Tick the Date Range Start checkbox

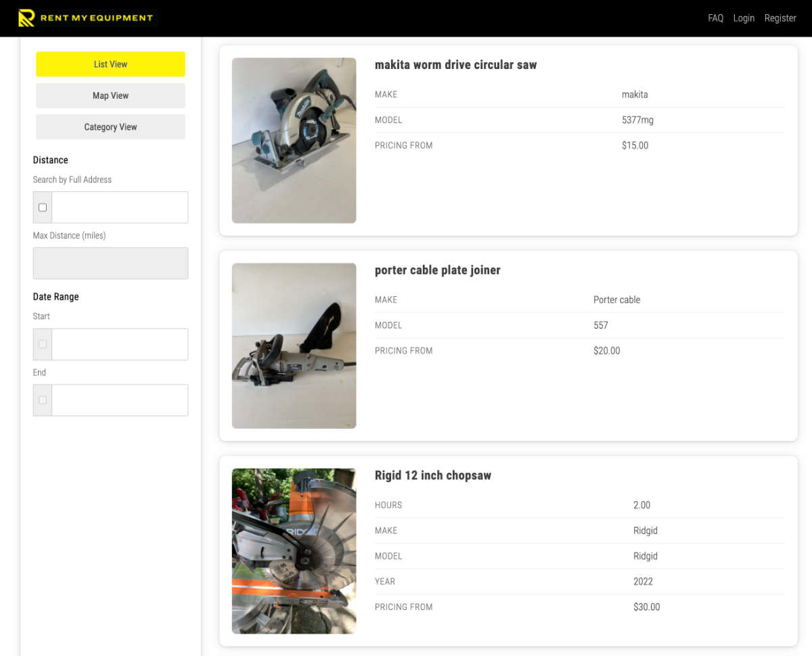pyautogui.click(x=43, y=344)
